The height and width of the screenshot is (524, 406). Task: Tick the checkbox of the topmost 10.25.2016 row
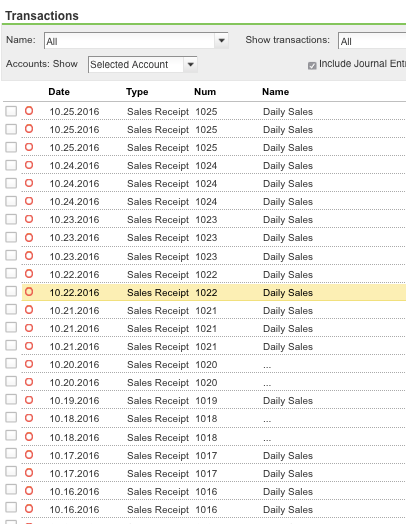tap(11, 111)
